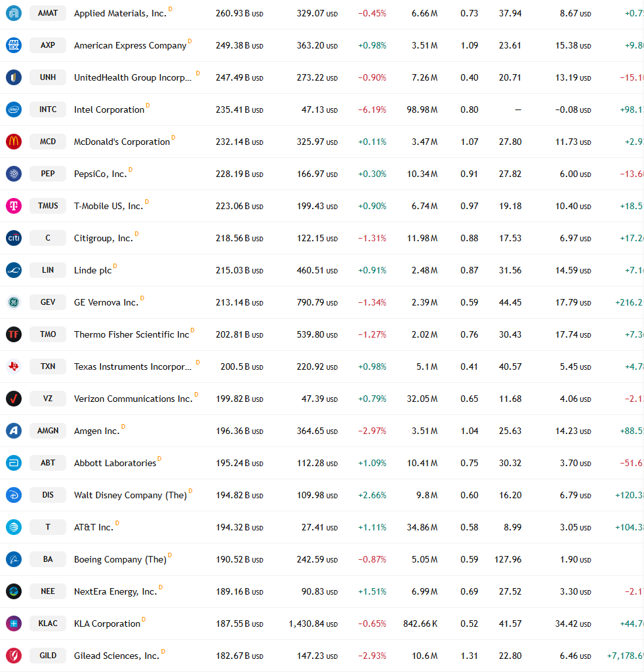Open the Linde plc link
Image resolution: width=644 pixels, height=672 pixels.
click(92, 270)
